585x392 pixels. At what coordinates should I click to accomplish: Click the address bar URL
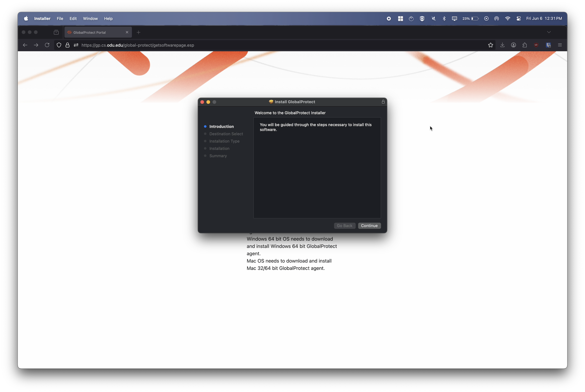(x=138, y=45)
